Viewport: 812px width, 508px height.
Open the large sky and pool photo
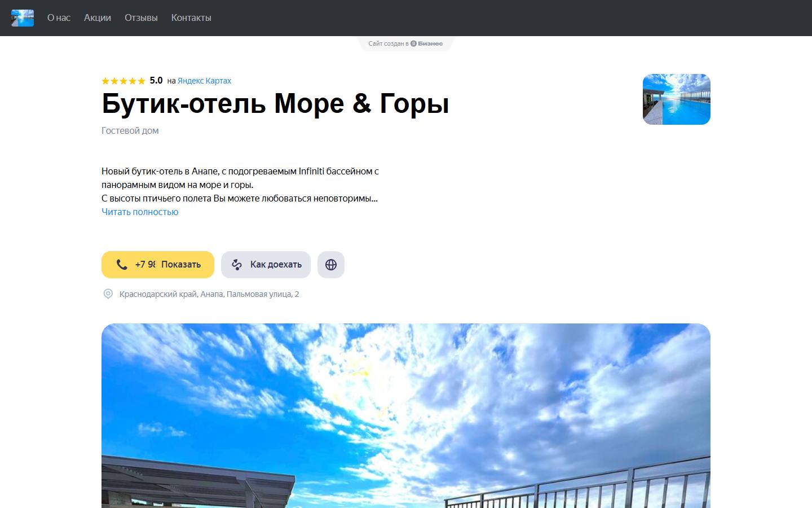pyautogui.click(x=406, y=415)
